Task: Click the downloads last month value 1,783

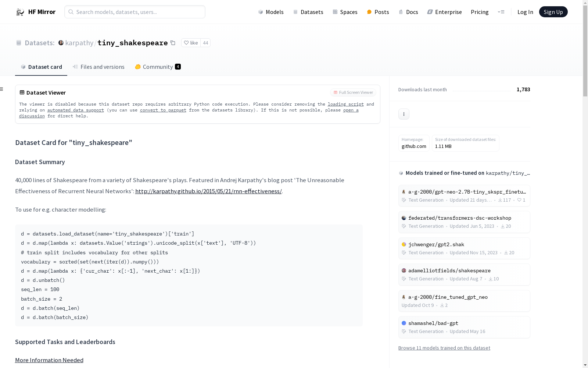Action: pyautogui.click(x=523, y=89)
